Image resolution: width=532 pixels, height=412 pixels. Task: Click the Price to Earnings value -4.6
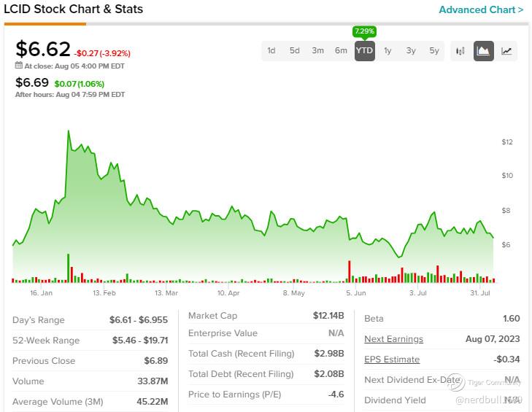point(336,394)
